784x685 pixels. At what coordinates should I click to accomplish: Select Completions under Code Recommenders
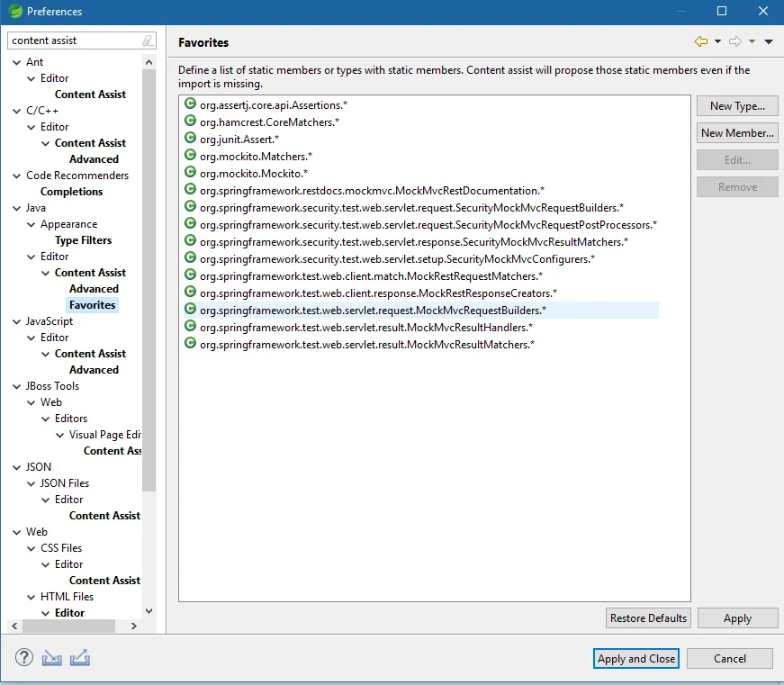71,192
